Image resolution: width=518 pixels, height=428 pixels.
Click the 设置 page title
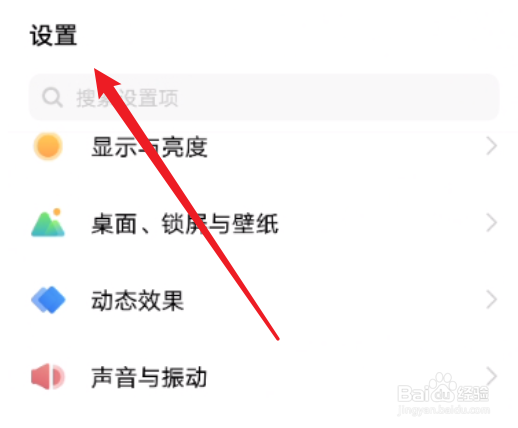[x=53, y=35]
